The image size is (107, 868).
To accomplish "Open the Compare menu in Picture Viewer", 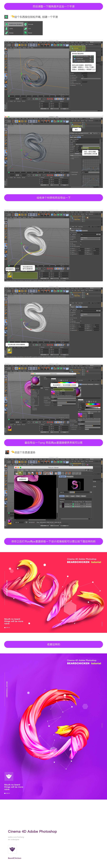I will [33, 470].
